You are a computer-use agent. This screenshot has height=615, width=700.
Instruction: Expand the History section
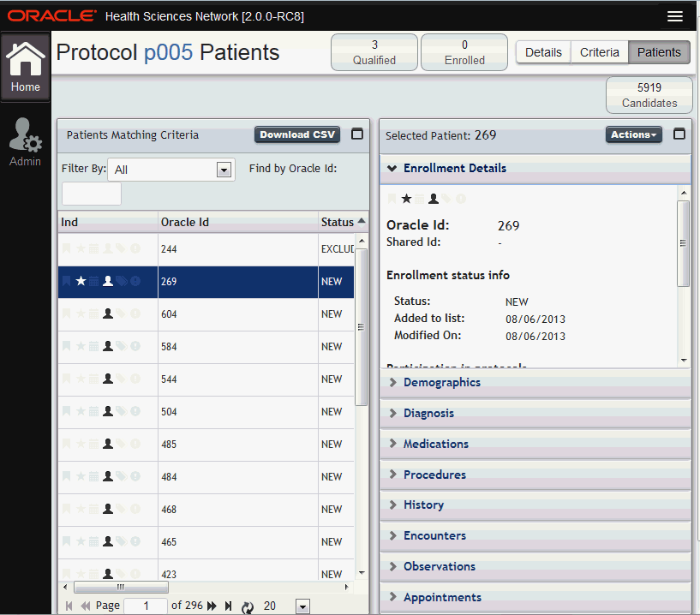[535, 505]
